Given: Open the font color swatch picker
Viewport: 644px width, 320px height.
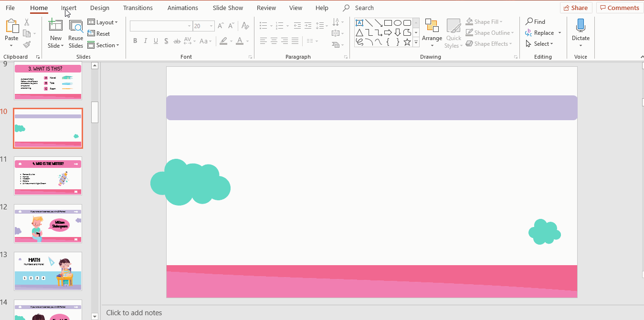Looking at the screenshot, I should (247, 41).
